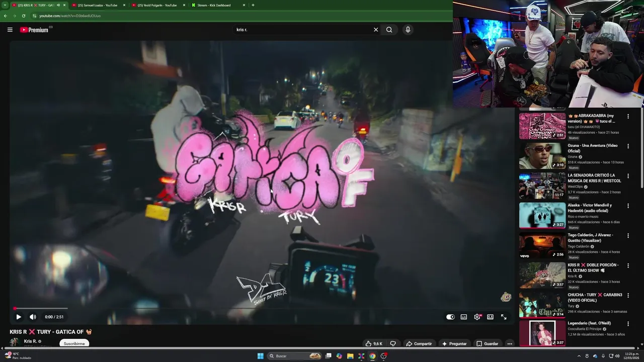
Task: Open options menu for KRIS R DOBLE PORCIÓN
Action: point(628,265)
